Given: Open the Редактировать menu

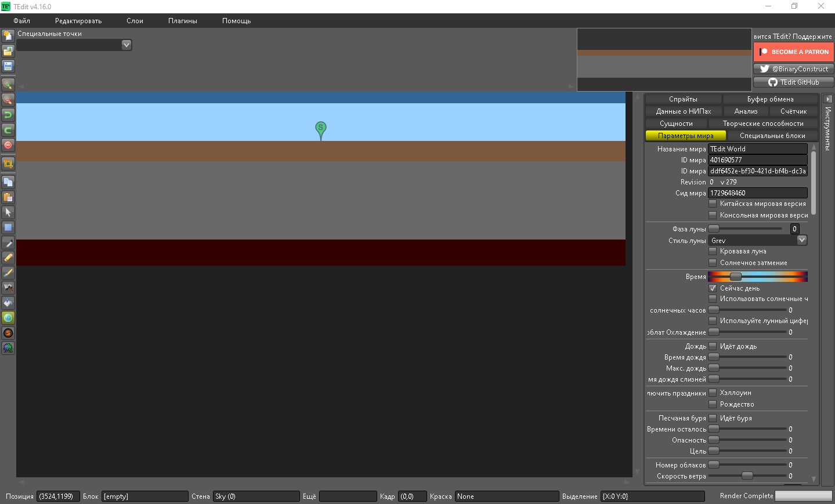Looking at the screenshot, I should [78, 21].
